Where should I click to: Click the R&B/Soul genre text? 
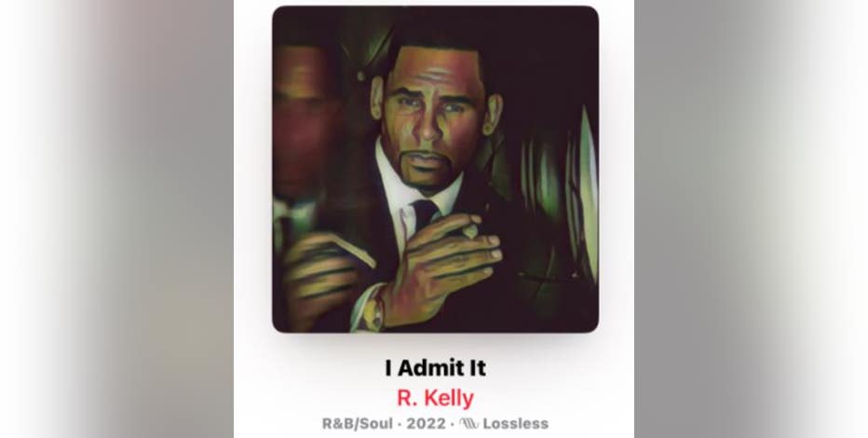357,424
